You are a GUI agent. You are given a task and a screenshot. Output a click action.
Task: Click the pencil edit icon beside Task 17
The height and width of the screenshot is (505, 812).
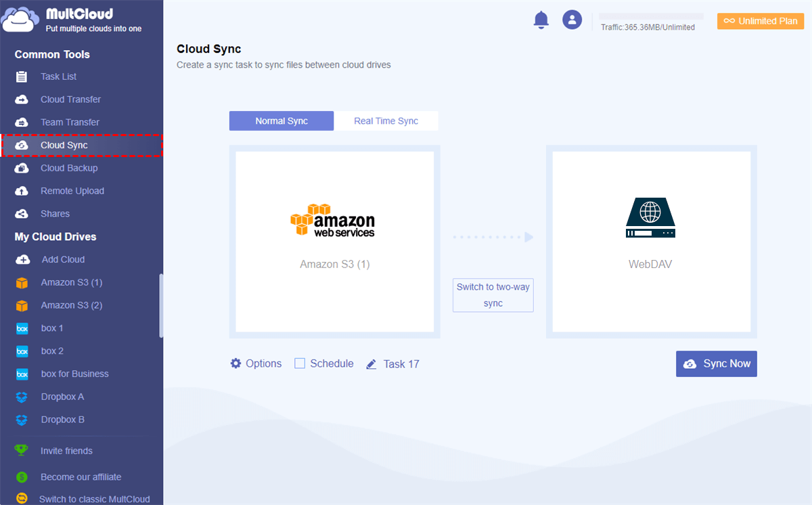pyautogui.click(x=371, y=364)
